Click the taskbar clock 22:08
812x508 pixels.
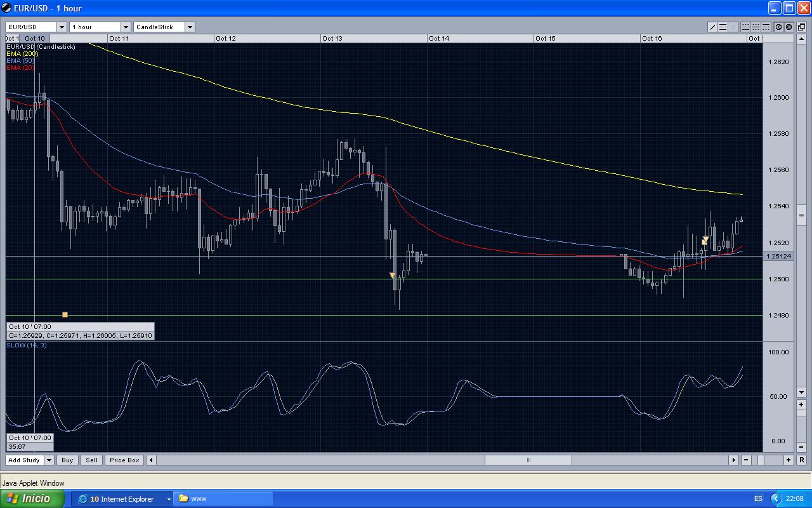(x=795, y=499)
